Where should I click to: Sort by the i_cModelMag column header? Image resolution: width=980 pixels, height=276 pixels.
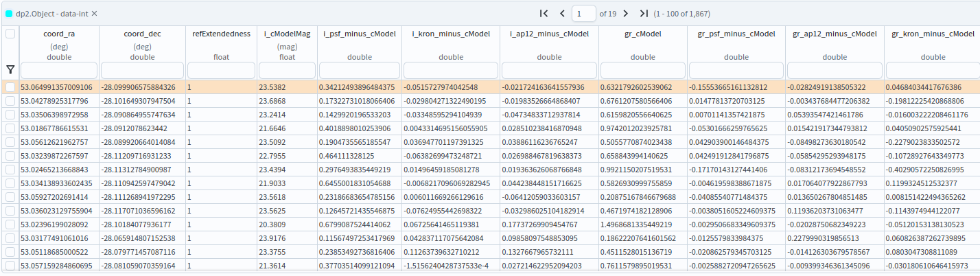[x=288, y=34]
